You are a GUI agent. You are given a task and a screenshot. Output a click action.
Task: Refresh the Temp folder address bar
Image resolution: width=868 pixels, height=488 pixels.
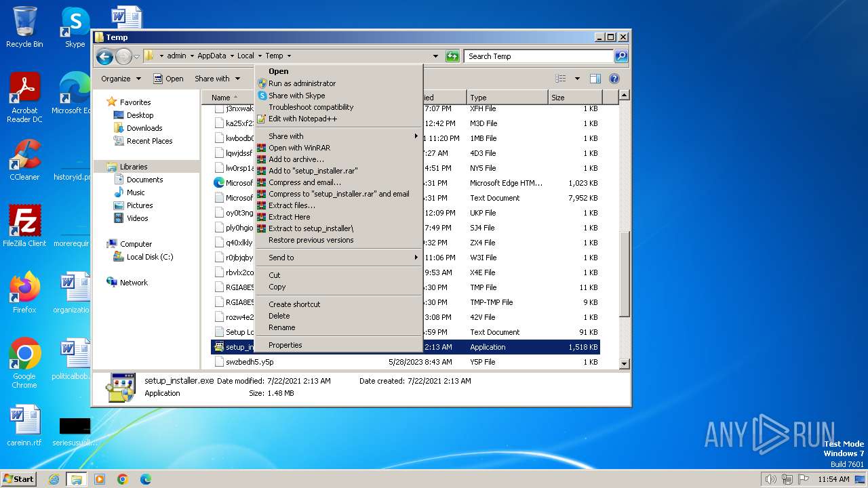(452, 56)
